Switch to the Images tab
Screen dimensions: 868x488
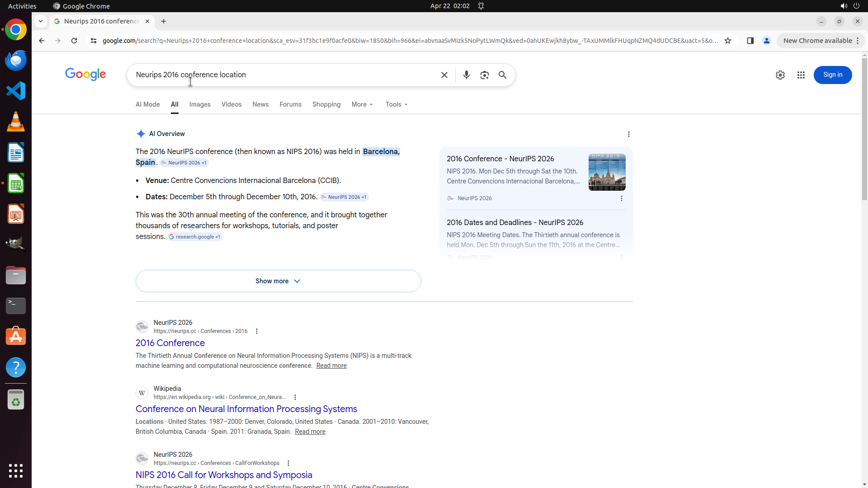point(200,104)
